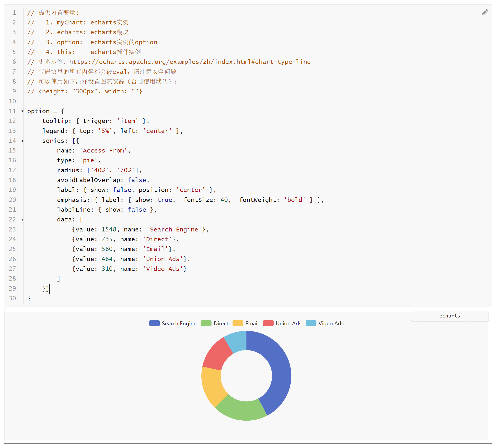498x448 pixels.
Task: Click the Search Engine blue legend swatch
Action: click(x=154, y=323)
